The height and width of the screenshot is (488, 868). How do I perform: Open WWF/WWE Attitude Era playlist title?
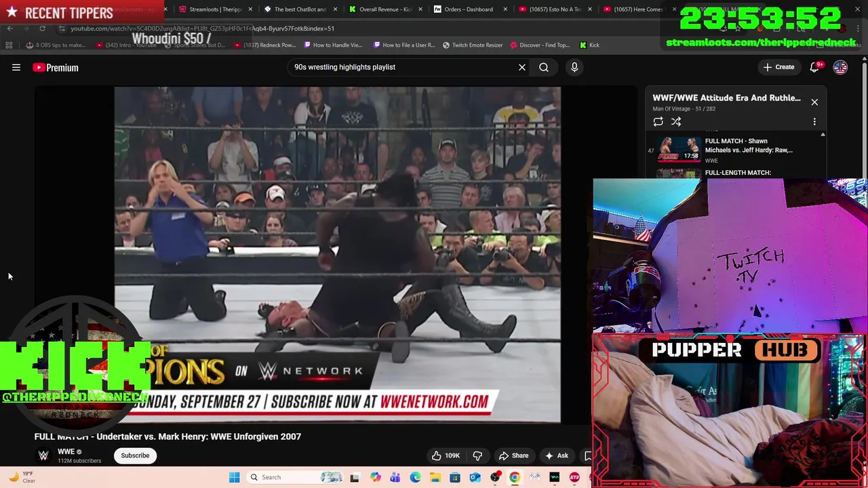(726, 98)
